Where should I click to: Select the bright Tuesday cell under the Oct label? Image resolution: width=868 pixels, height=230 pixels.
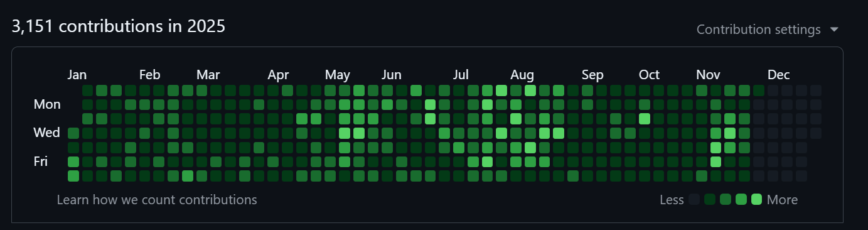click(x=645, y=118)
